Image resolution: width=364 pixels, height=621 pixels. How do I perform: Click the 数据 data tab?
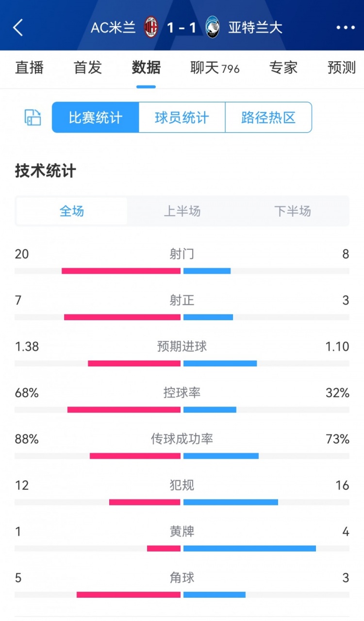(x=145, y=68)
